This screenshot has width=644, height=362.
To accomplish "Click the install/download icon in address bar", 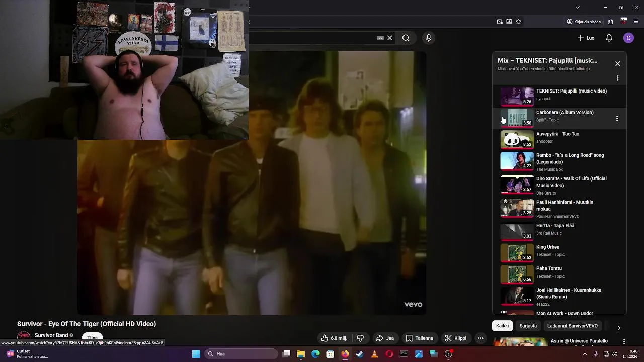I will pyautogui.click(x=509, y=22).
